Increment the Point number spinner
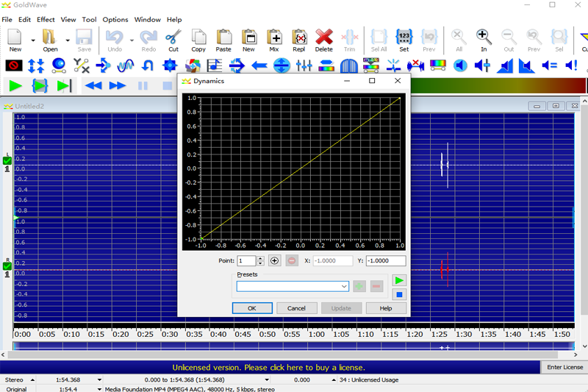 [x=260, y=258]
